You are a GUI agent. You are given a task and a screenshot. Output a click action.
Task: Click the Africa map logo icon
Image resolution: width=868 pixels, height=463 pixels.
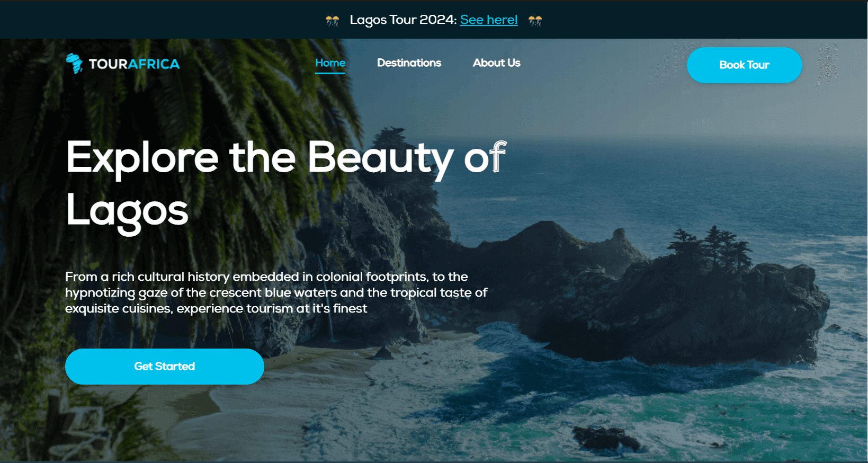tap(74, 64)
